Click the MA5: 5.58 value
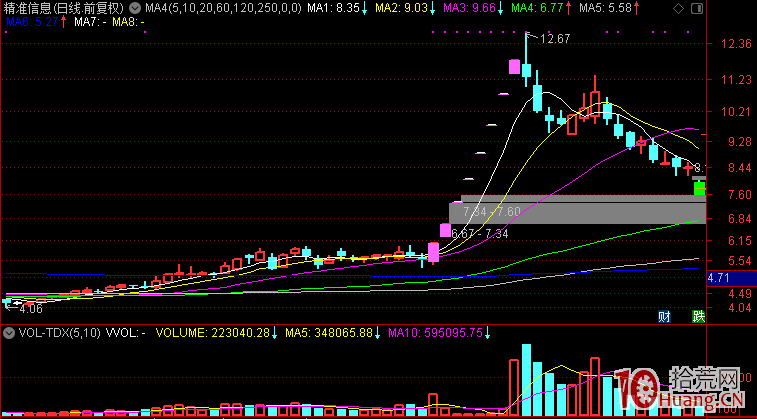The image size is (757, 419). 605,8
